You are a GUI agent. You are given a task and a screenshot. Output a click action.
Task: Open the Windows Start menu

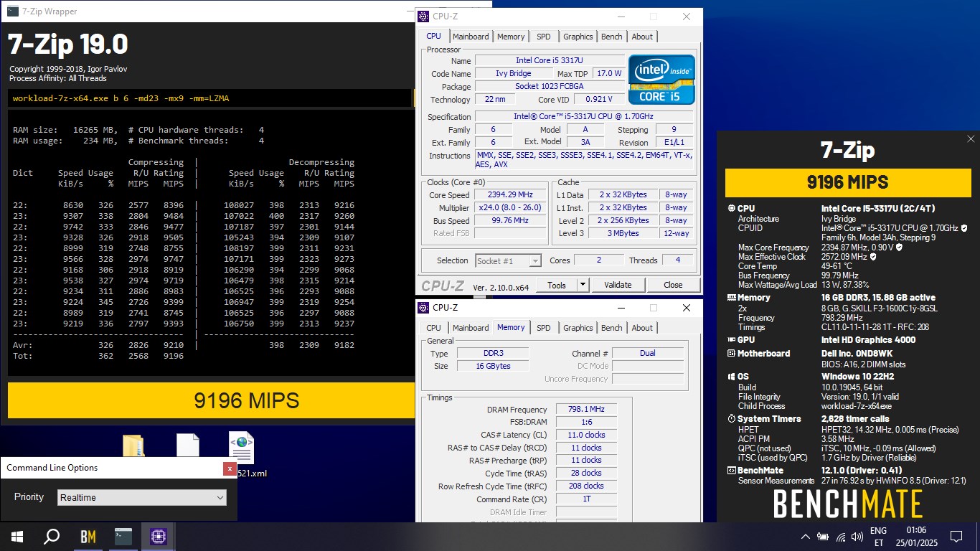(x=17, y=536)
